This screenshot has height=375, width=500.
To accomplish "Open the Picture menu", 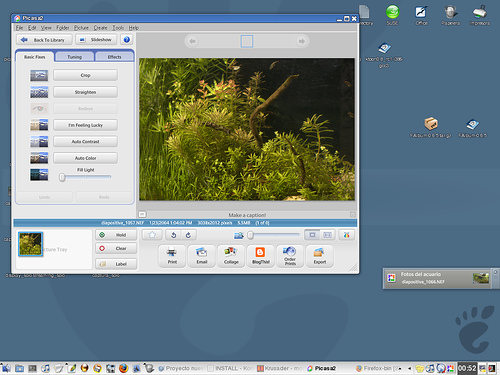I will (x=81, y=28).
